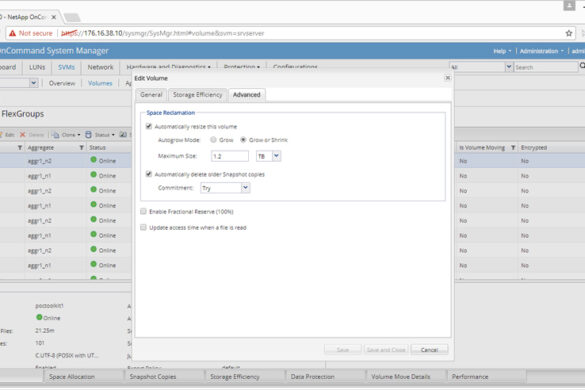585x390 pixels.
Task: Click the Save button
Action: click(x=343, y=350)
